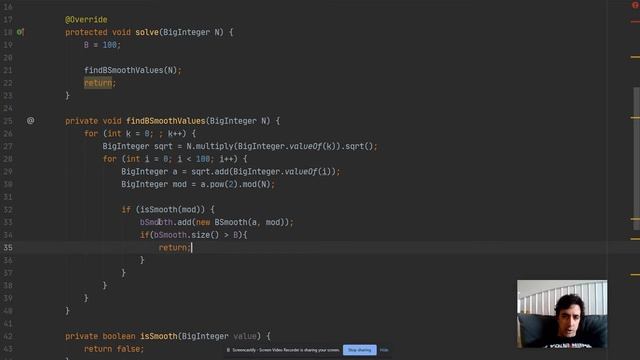Screen dimensions: 640x360
Task: Click the pause icon in the screen-sharing bar
Action: pos(228,350)
